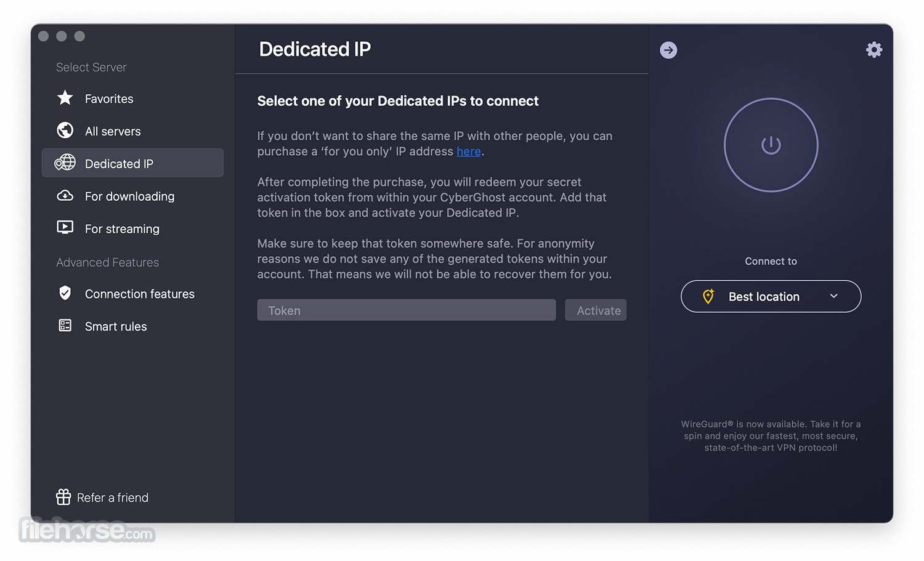924x561 pixels.
Task: Click the 'Best location' label text
Action: (x=764, y=297)
